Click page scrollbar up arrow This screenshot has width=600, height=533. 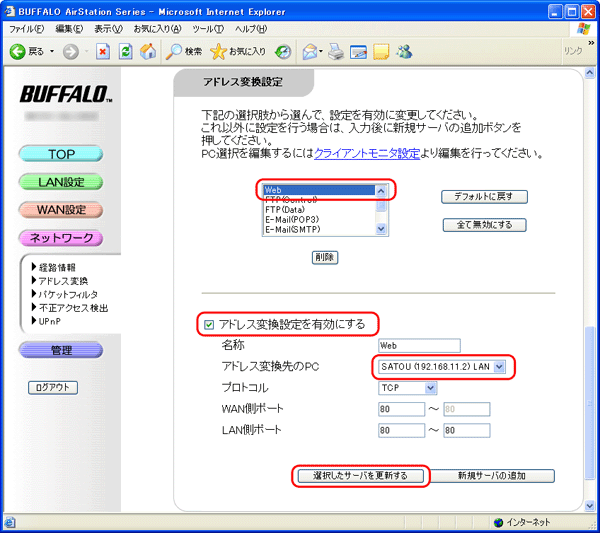click(x=590, y=73)
